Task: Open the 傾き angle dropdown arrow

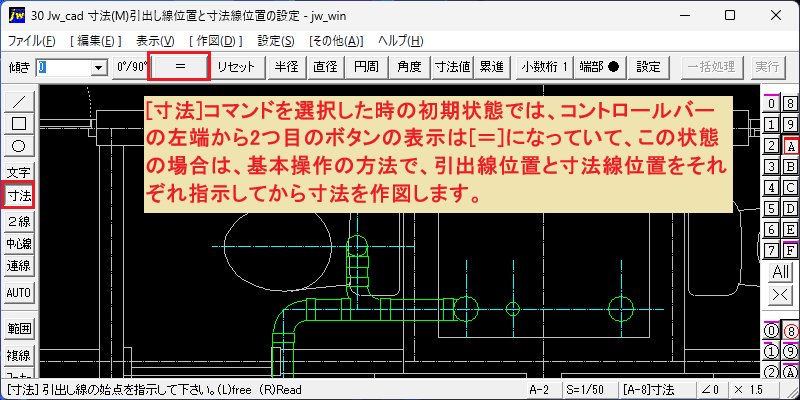Action: [97, 67]
